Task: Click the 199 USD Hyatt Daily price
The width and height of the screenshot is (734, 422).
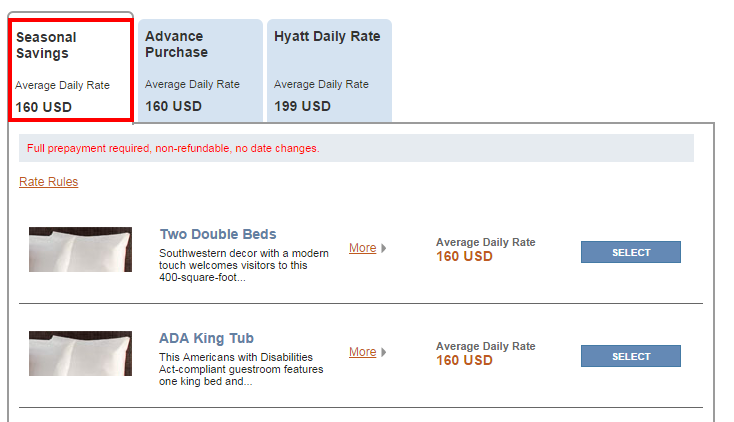Action: coord(302,106)
